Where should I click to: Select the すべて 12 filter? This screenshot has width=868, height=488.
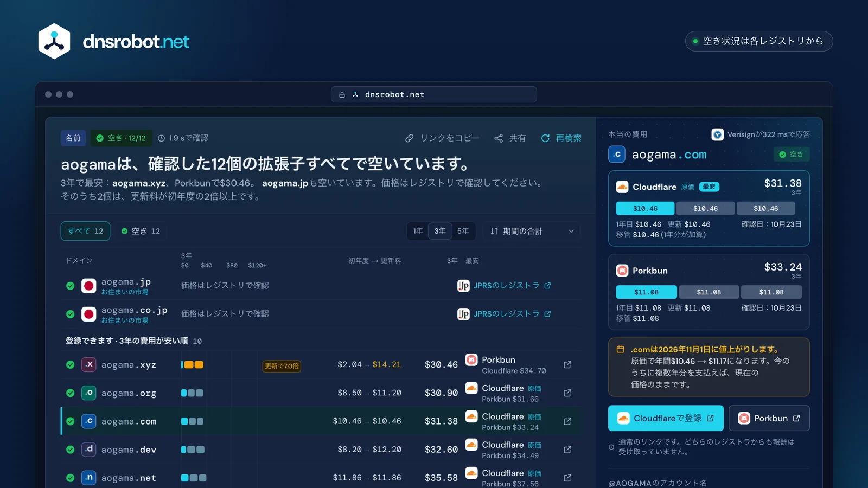pos(85,231)
